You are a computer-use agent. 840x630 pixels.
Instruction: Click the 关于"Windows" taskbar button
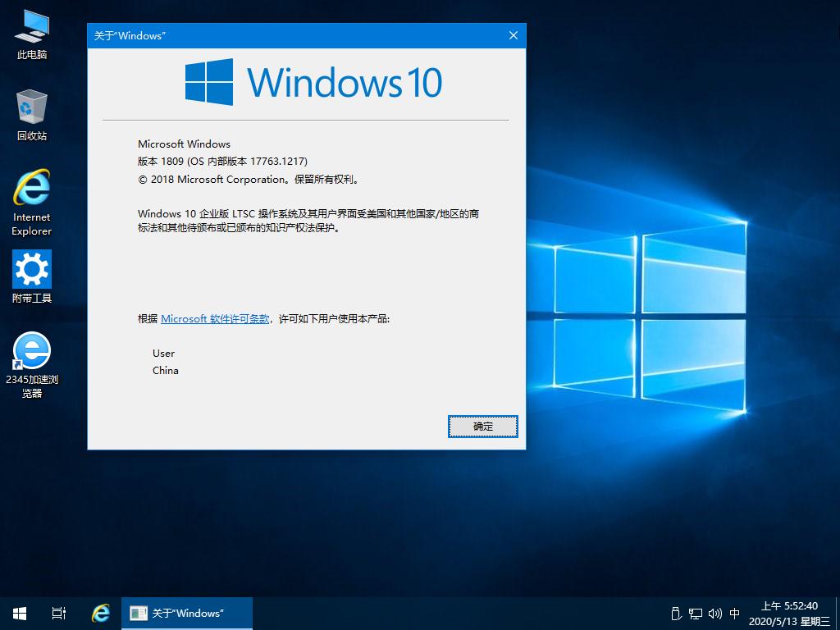click(186, 614)
